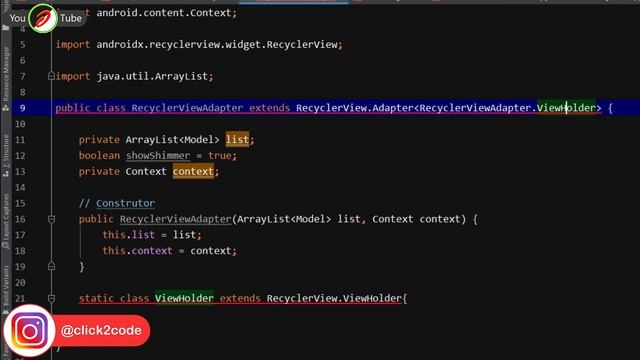640x360 pixels.
Task: Open the Structure tool window tab
Action: [x=6, y=151]
